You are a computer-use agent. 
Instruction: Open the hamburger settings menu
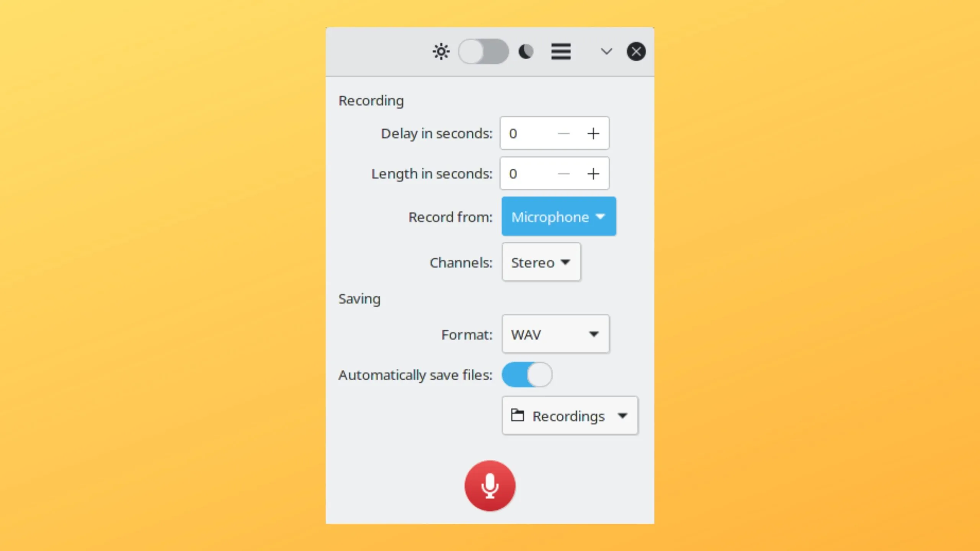pyautogui.click(x=561, y=51)
